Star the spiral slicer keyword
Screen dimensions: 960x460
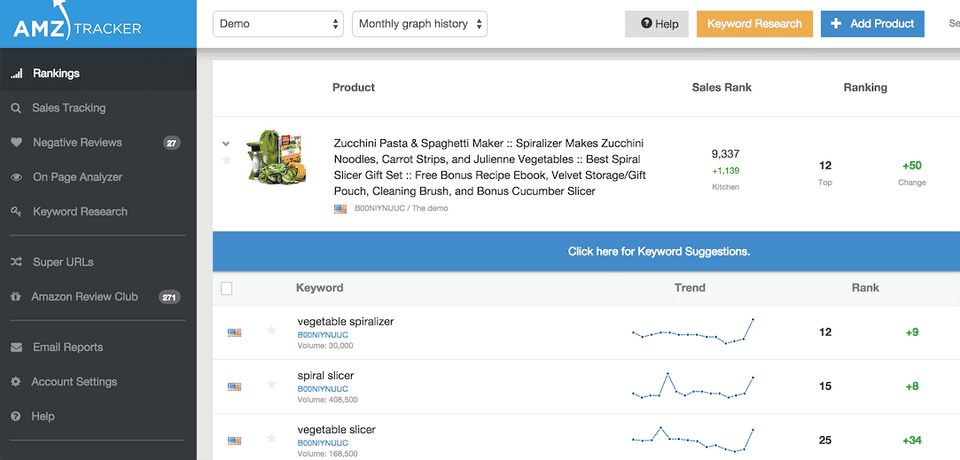[271, 385]
